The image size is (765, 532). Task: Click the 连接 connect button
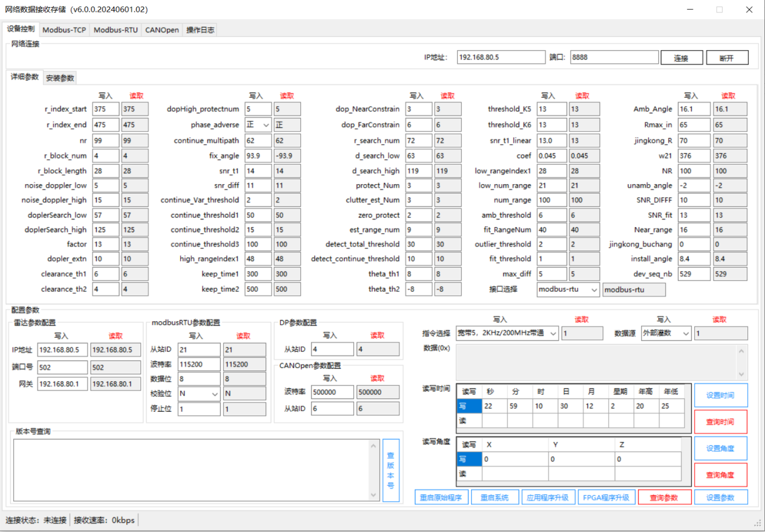[680, 58]
